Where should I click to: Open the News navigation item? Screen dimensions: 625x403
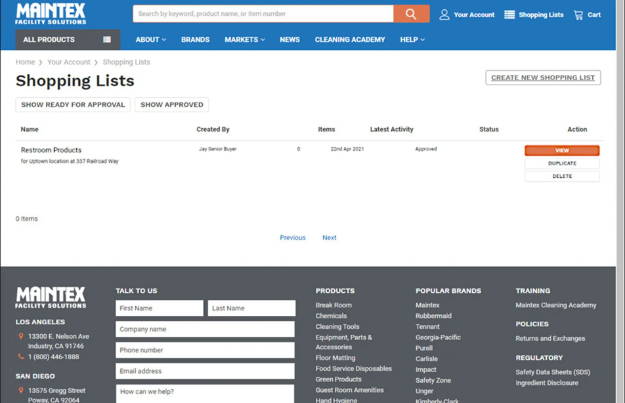point(290,39)
